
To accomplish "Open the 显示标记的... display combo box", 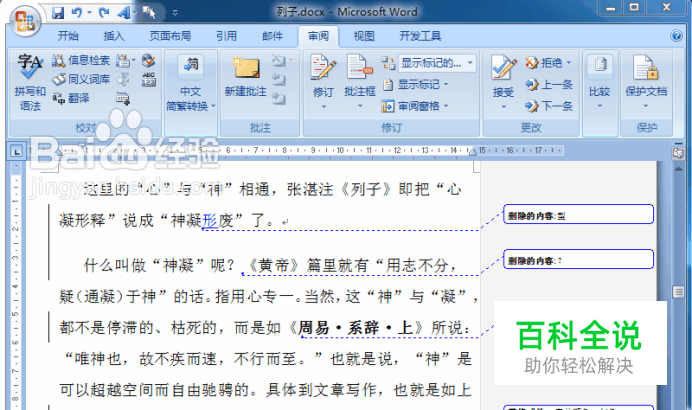I will [x=436, y=63].
